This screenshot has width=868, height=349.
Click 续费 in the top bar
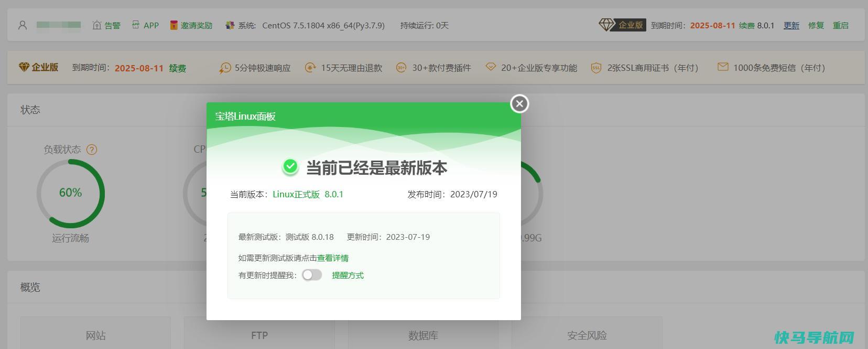point(747,25)
